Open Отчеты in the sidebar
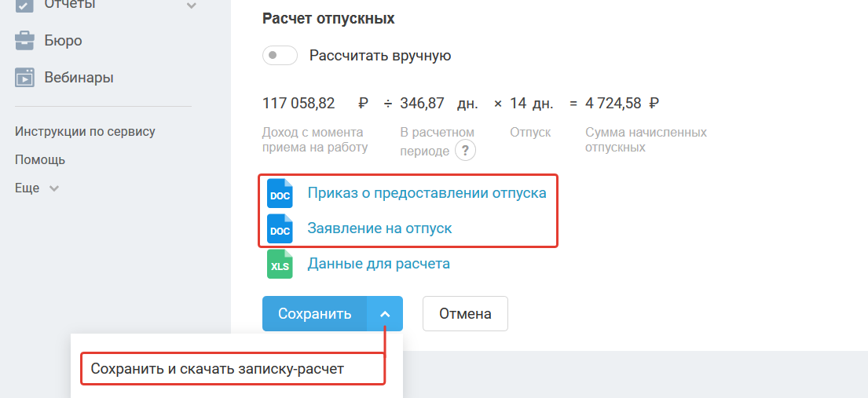 click(70, 5)
